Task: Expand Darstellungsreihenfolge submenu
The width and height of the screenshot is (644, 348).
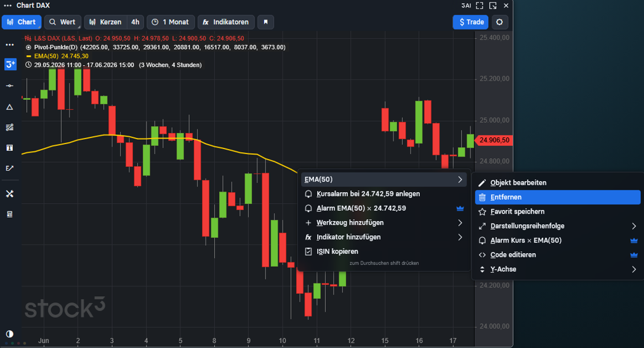Action: pyautogui.click(x=634, y=226)
